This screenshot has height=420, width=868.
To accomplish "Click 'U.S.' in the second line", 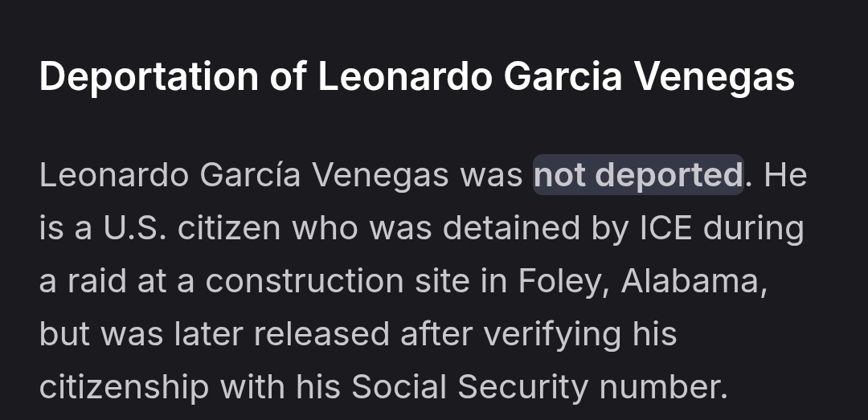I will pos(134,227).
